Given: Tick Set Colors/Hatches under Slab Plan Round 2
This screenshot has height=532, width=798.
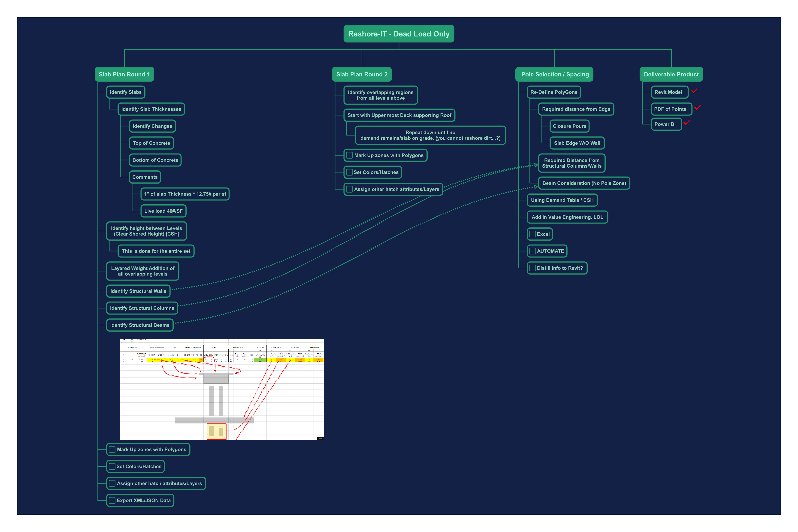Looking at the screenshot, I should [x=349, y=172].
